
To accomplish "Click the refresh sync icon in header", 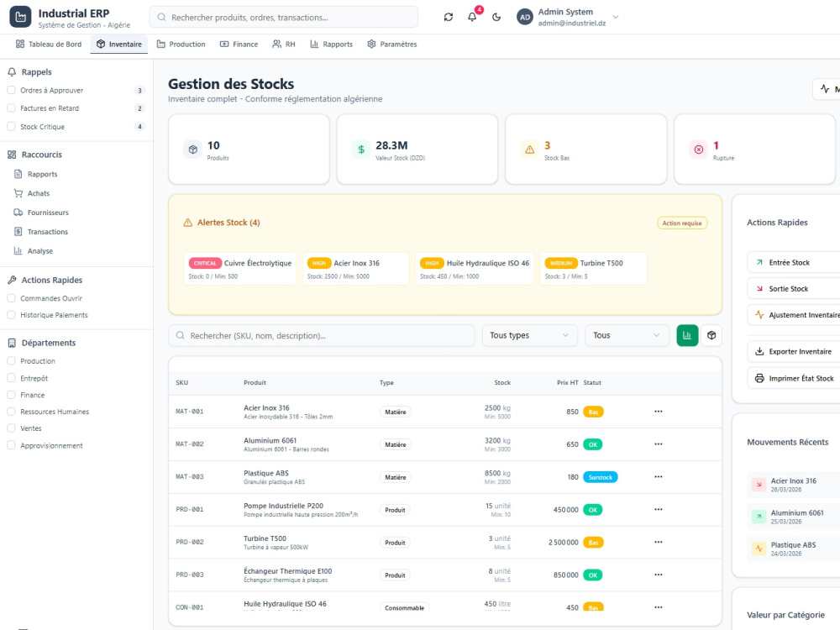I will point(449,17).
